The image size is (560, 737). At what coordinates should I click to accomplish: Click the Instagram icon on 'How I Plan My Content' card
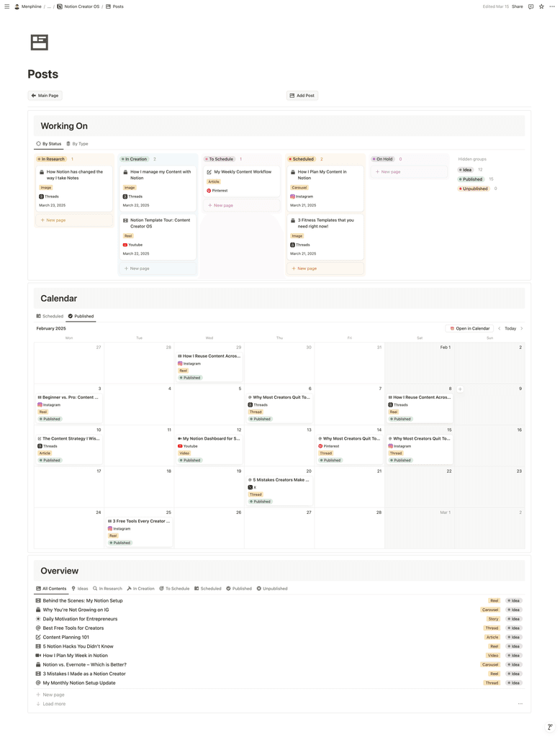(292, 196)
